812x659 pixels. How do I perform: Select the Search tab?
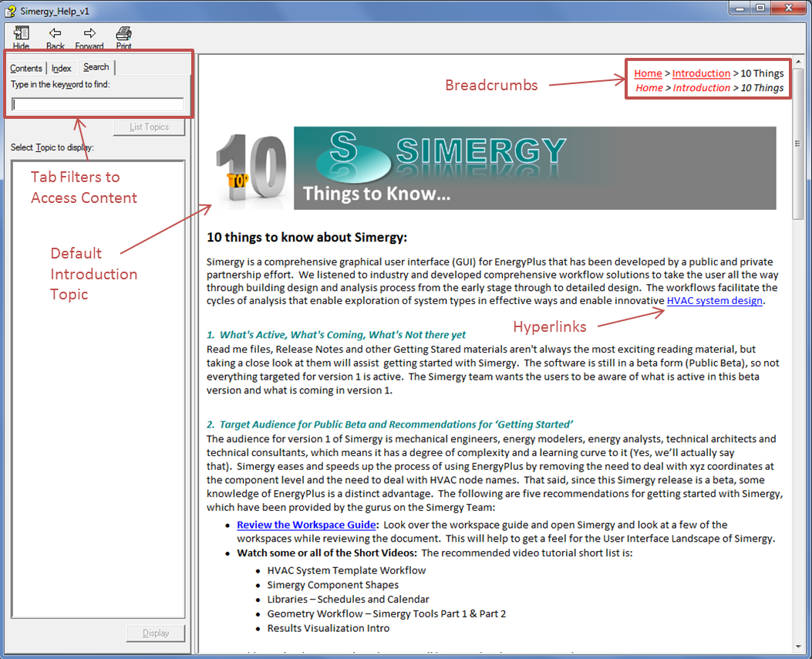tap(96, 67)
